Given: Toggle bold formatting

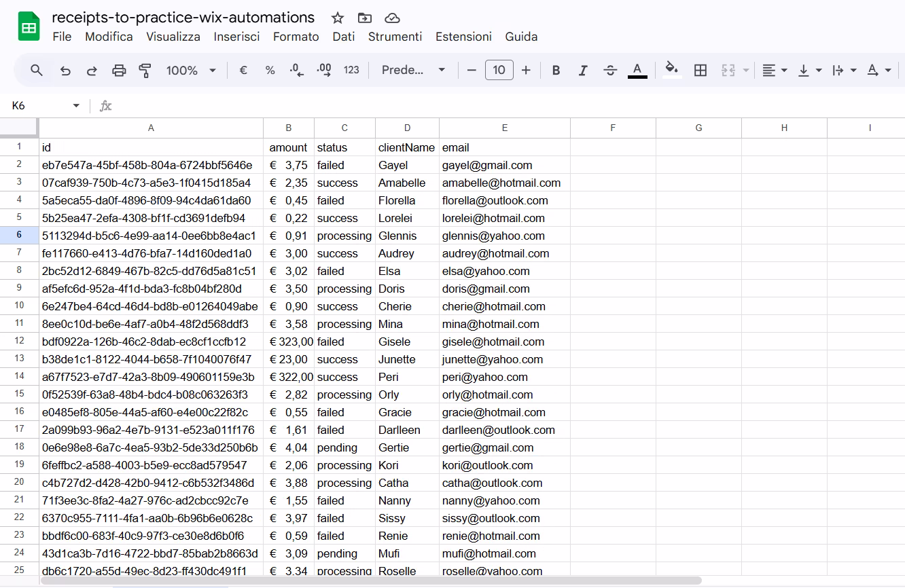Looking at the screenshot, I should coord(556,70).
